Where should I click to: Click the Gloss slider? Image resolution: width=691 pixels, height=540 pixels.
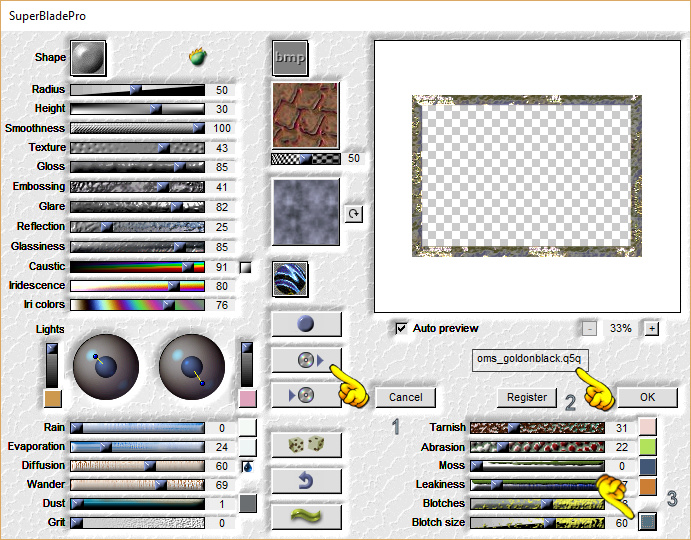pyautogui.click(x=137, y=167)
